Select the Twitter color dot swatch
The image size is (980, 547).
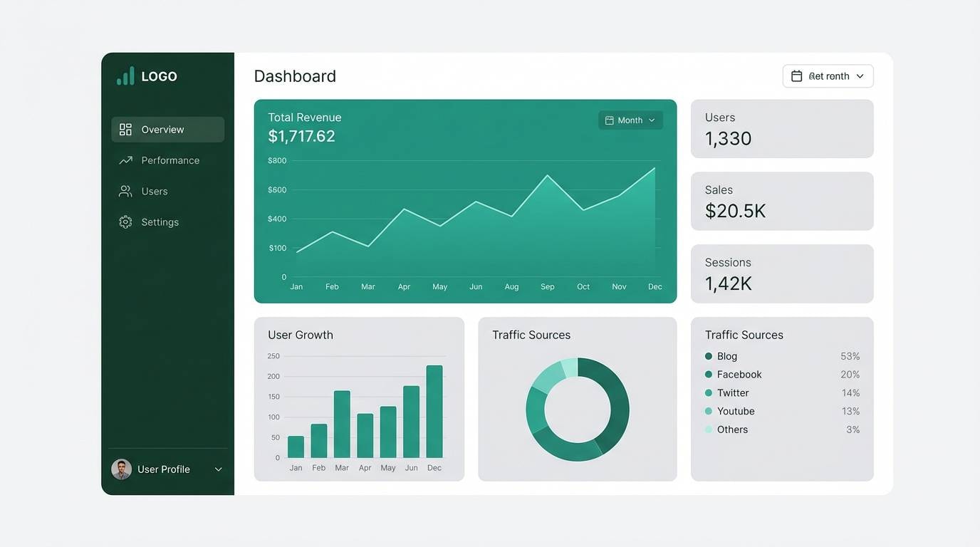click(x=709, y=392)
